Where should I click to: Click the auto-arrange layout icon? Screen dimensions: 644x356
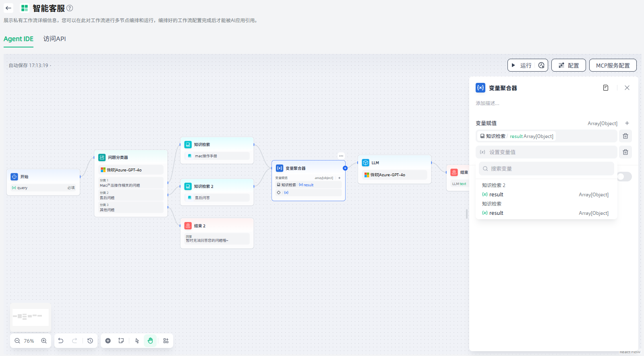[x=166, y=341]
